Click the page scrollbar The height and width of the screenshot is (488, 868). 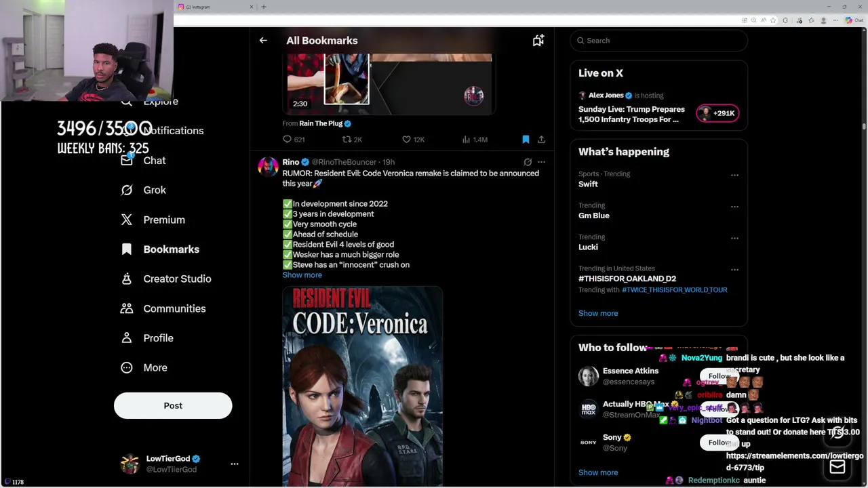863,126
